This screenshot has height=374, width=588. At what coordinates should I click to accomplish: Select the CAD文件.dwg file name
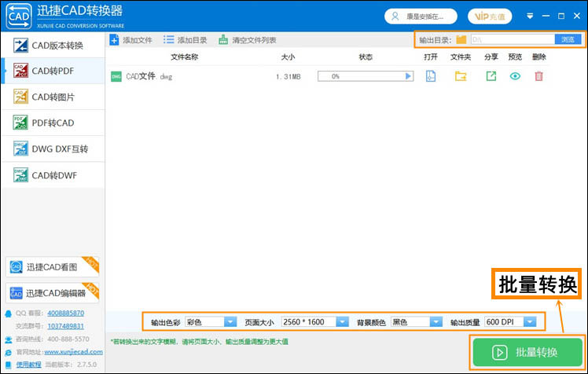click(149, 76)
